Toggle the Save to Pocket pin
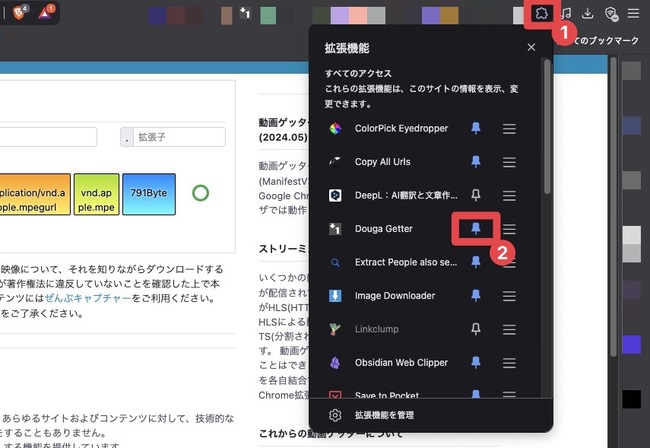The image size is (650, 448). tap(476, 394)
